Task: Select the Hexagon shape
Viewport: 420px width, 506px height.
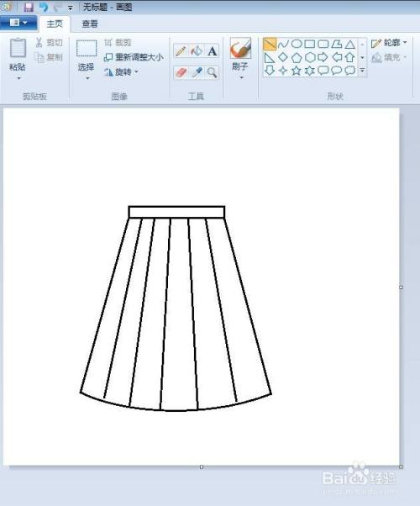Action: [310, 57]
